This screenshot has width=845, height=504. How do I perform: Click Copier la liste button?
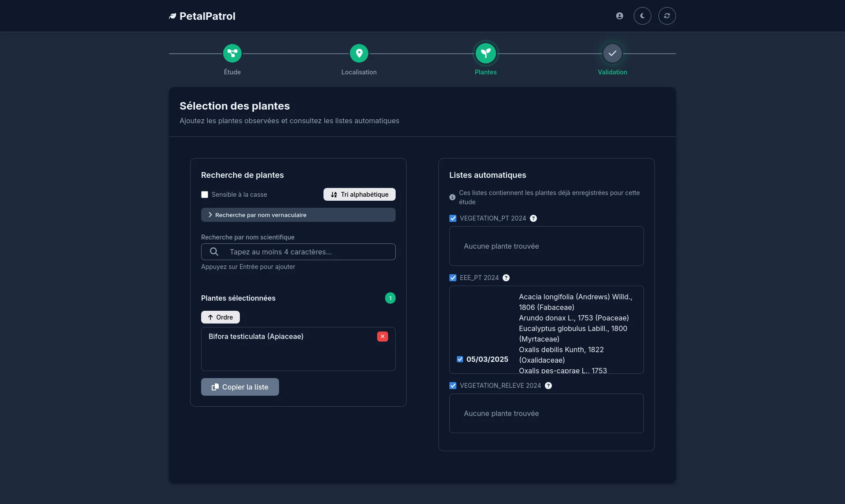(x=240, y=387)
